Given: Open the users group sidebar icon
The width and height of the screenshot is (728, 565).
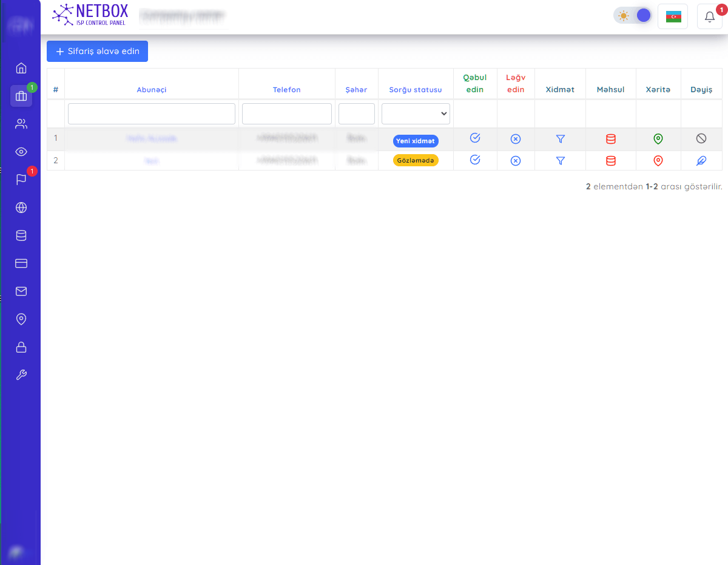Looking at the screenshot, I should click(21, 124).
